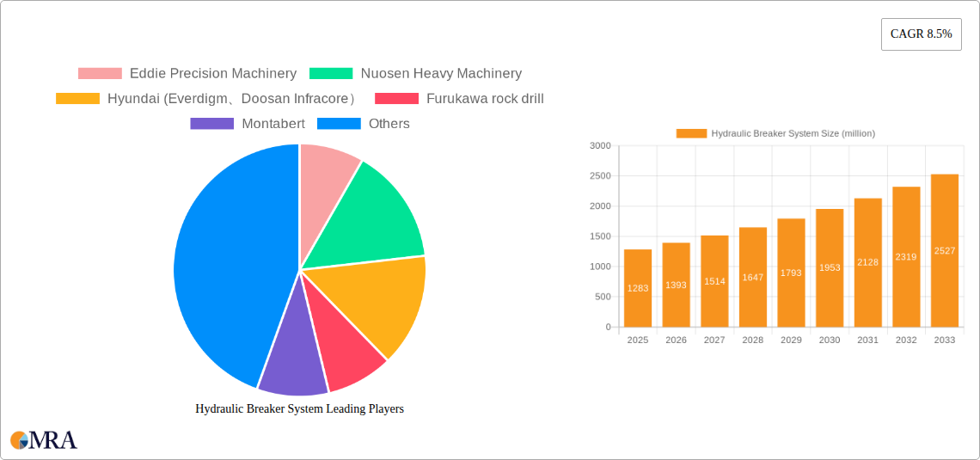
Task: Click the 2500 y-axis label
Action: [600, 176]
